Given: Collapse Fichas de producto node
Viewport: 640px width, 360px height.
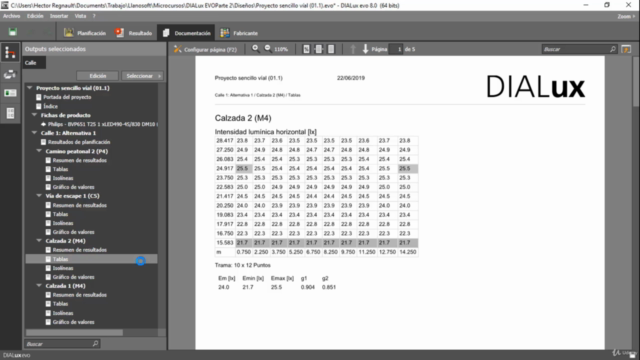Looking at the screenshot, I should [34, 115].
